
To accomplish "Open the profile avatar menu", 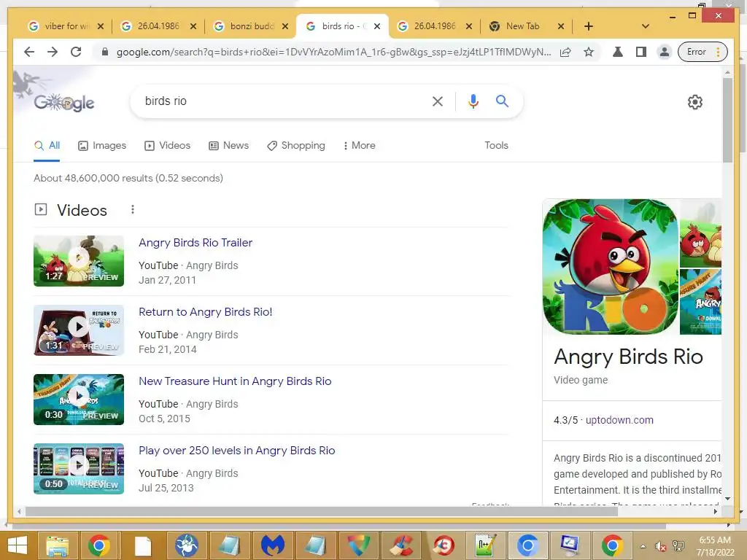I will click(664, 52).
